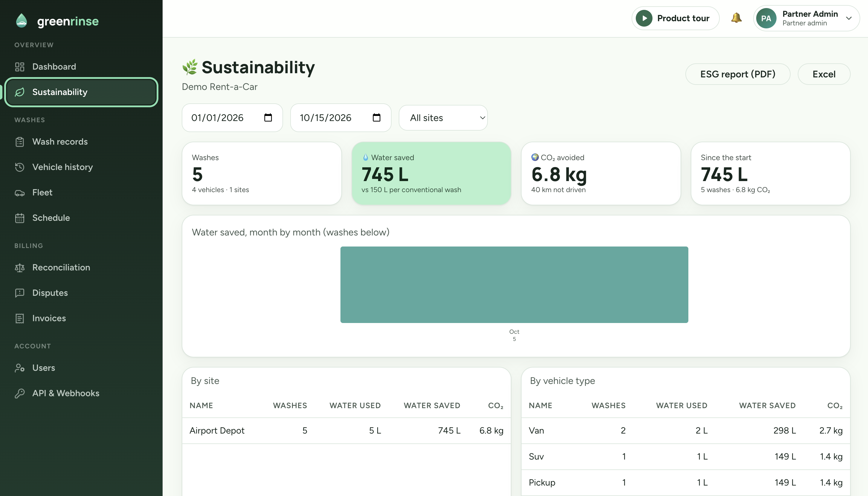Click the Water saved 745 L card
This screenshot has height=496, width=868.
(x=431, y=173)
